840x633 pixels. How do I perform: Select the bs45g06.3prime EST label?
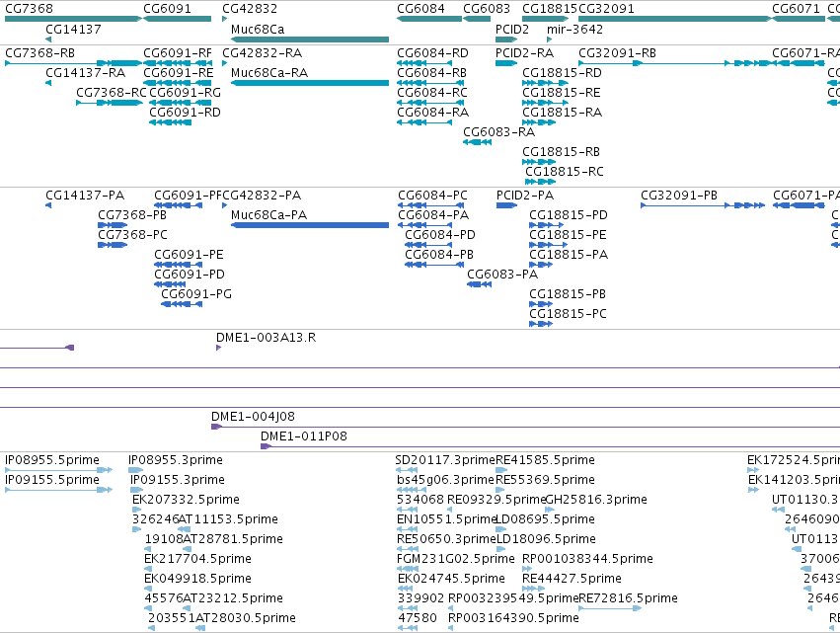(x=446, y=480)
